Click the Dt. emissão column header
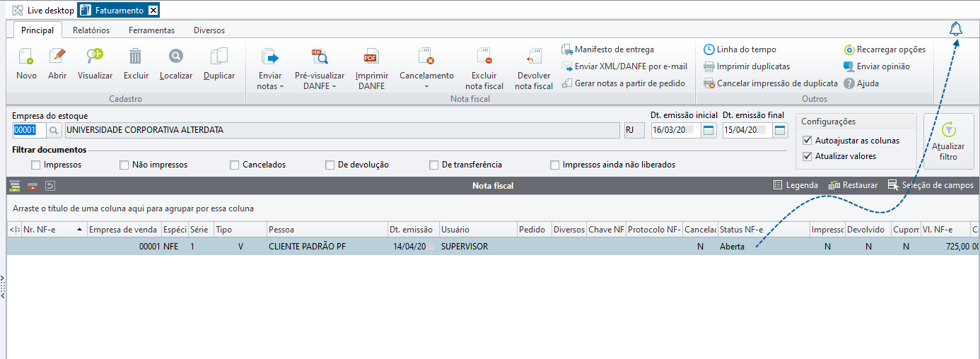 [413, 230]
